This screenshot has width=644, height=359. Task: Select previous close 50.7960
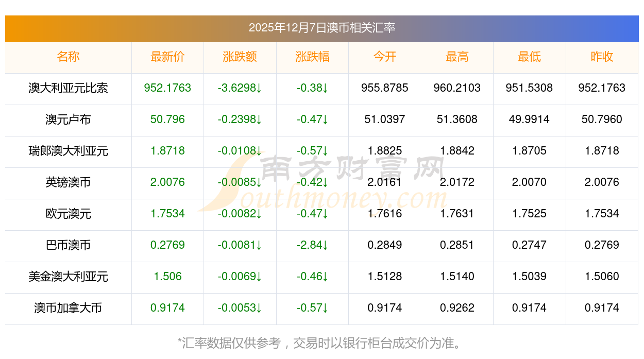tap(602, 119)
